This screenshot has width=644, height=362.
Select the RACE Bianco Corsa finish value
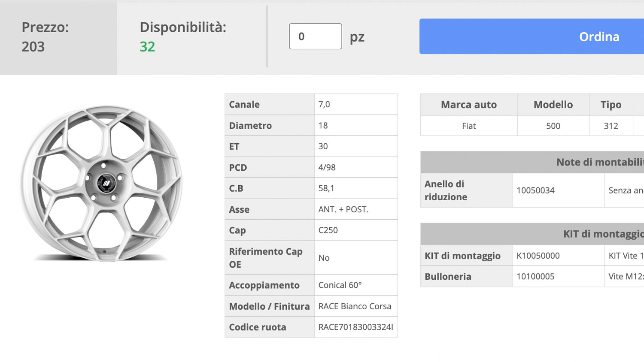point(355,306)
